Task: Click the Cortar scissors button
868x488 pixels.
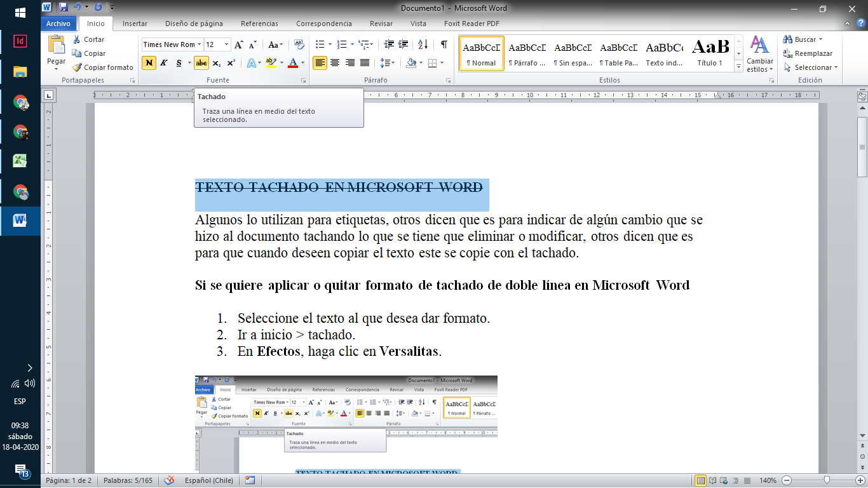Action: coord(89,39)
